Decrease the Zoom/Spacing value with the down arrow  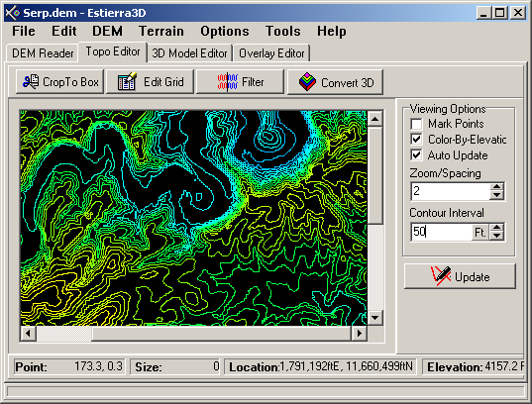(x=496, y=195)
